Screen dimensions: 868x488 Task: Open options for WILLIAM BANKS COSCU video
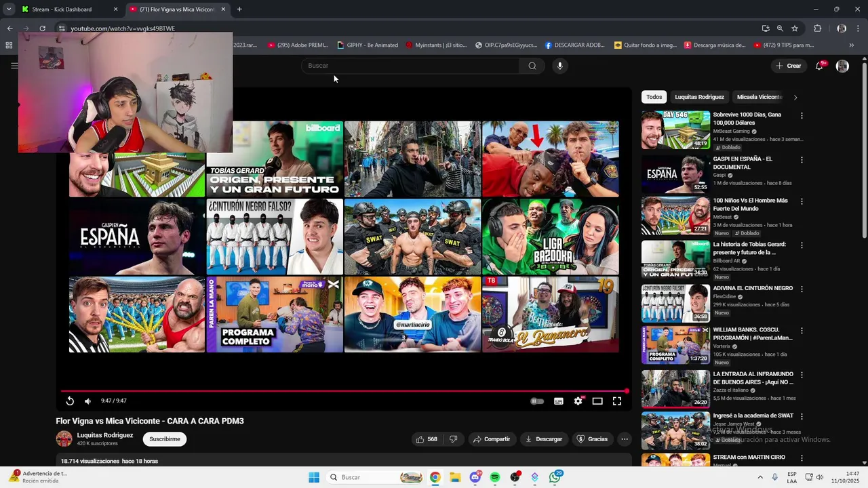click(802, 331)
